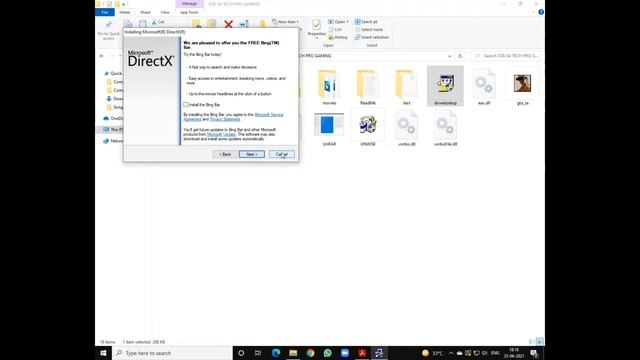Viewport: 640px width, 360px height.
Task: Click History in the Open group
Action: pos(338,38)
